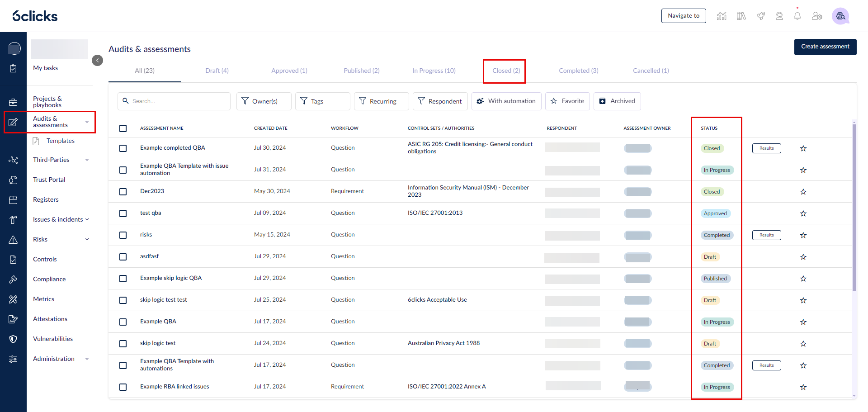Click the Compliance gavel sidebar icon
868x412 pixels.
13,279
